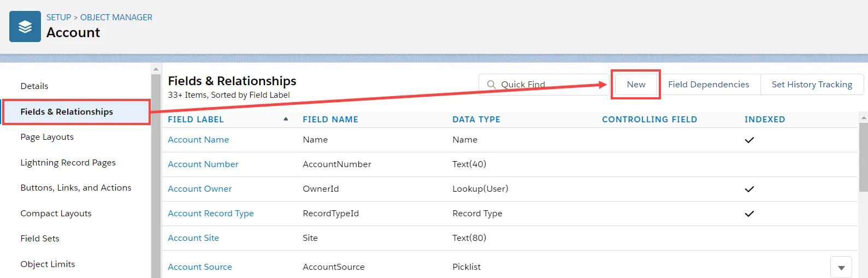Sort by FIELD NAME column header

click(330, 120)
